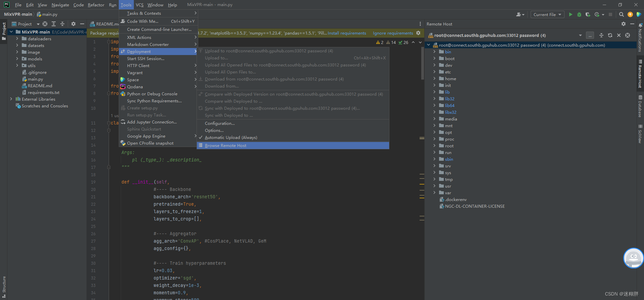Open the SciView side tool window
The height and width of the screenshot is (300, 644).
click(x=640, y=134)
